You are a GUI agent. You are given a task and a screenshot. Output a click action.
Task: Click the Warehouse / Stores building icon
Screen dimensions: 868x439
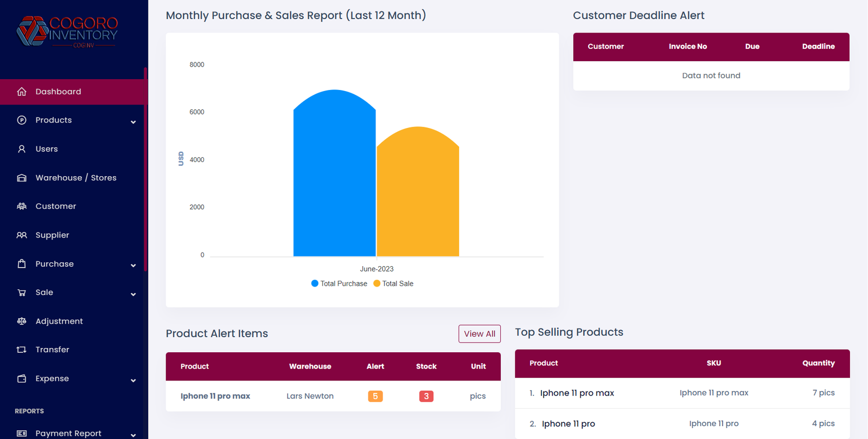[22, 178]
